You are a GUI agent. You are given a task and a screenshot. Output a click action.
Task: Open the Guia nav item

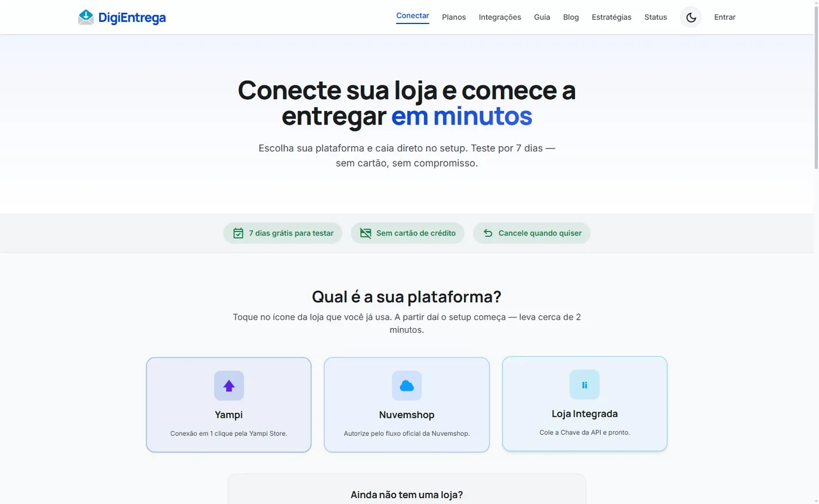tap(542, 17)
